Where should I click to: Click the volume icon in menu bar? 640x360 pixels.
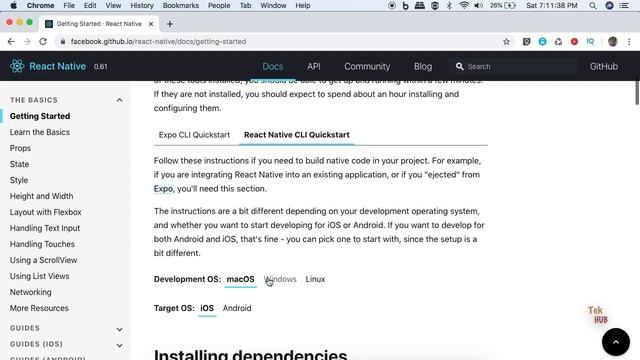[x=478, y=5]
